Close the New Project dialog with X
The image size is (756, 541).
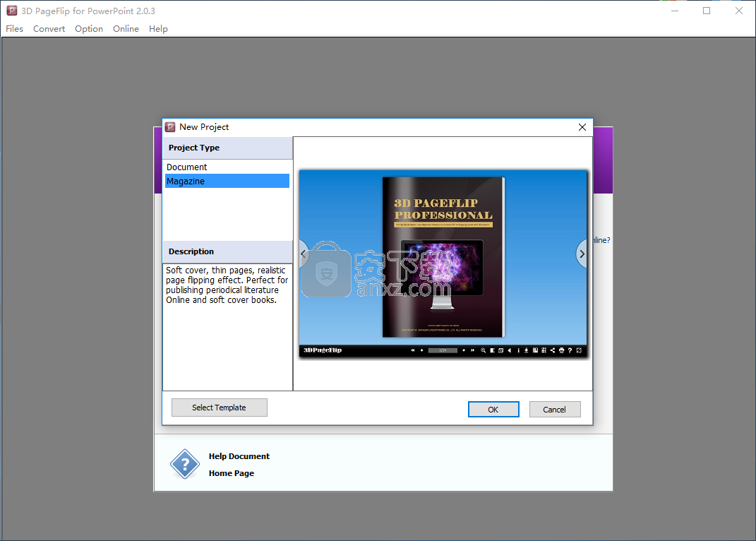coord(582,127)
